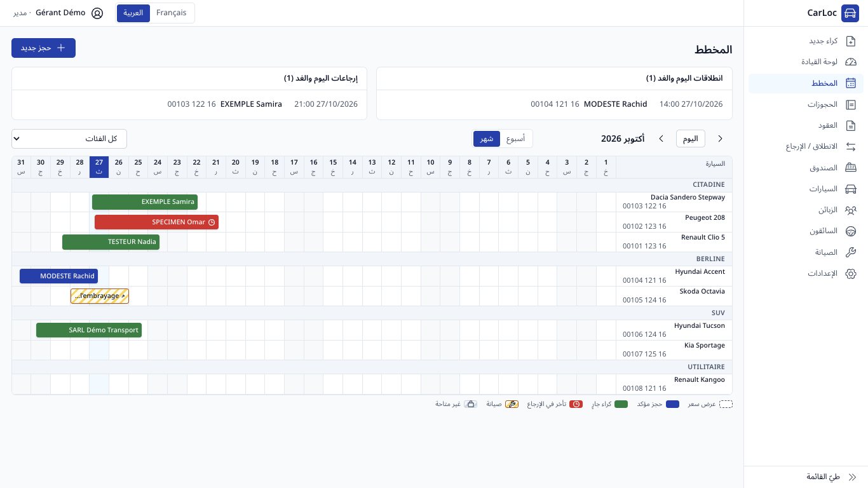This screenshot has height=488, width=868.
Task: Click the Renault Kangoo row label
Action: (674, 384)
